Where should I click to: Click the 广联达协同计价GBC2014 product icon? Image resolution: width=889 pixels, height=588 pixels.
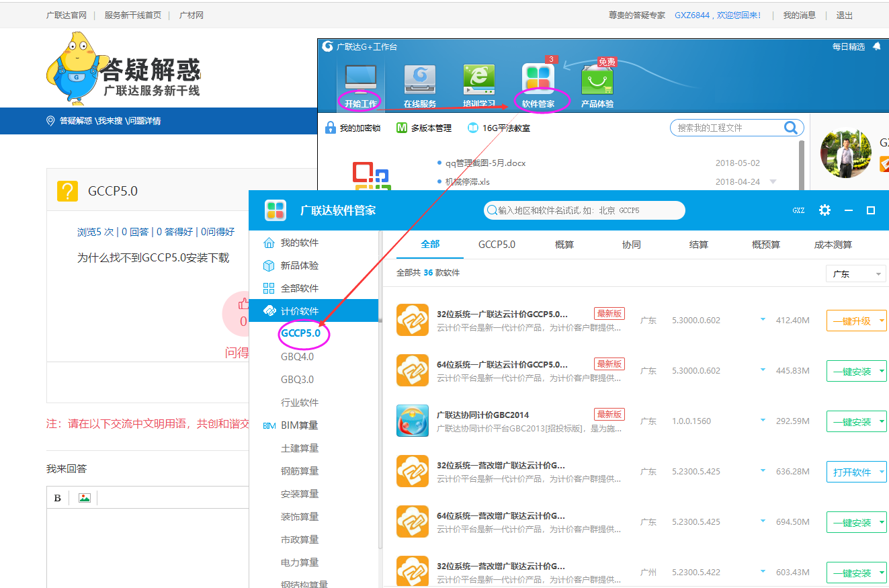pos(413,421)
